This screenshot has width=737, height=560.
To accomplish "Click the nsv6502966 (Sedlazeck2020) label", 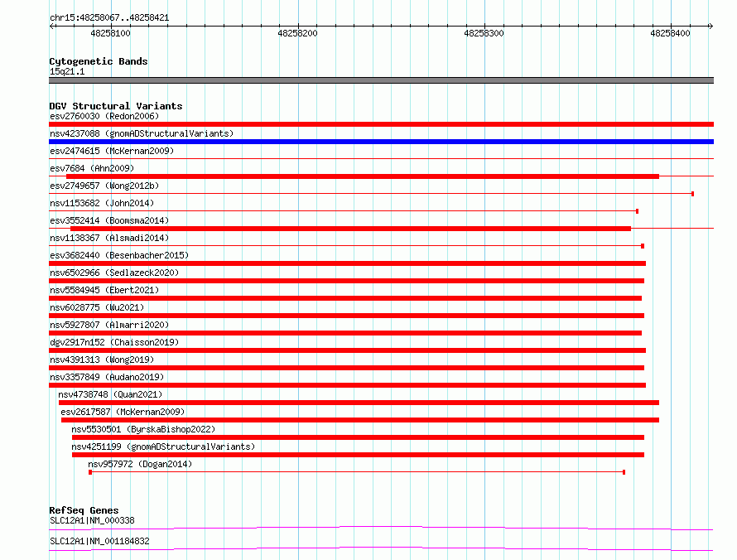I will coord(114,273).
